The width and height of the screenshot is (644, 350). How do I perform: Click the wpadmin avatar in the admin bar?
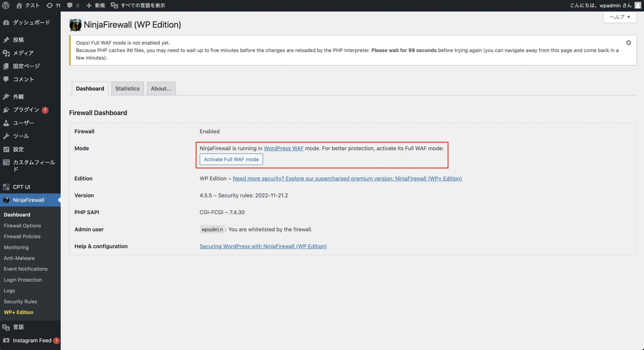(x=638, y=5)
